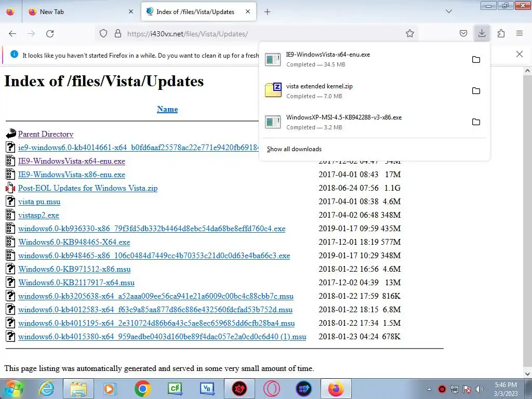Download Windows6.0-KB948465-X64.exe
Viewport: 532px width, 399px height.
pos(74,242)
